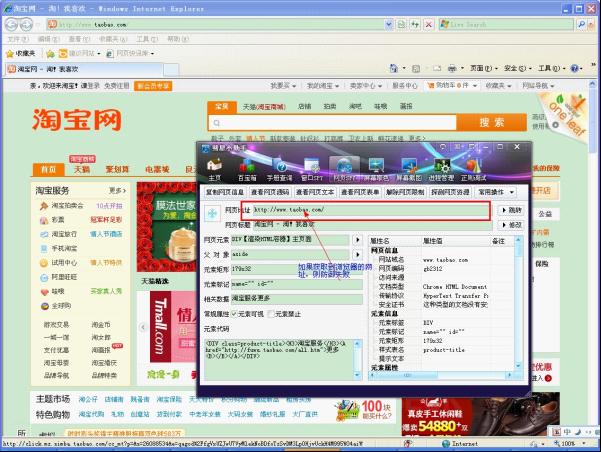Open the 查看(V) menu
The width and height of the screenshot is (601, 452).
pos(79,39)
